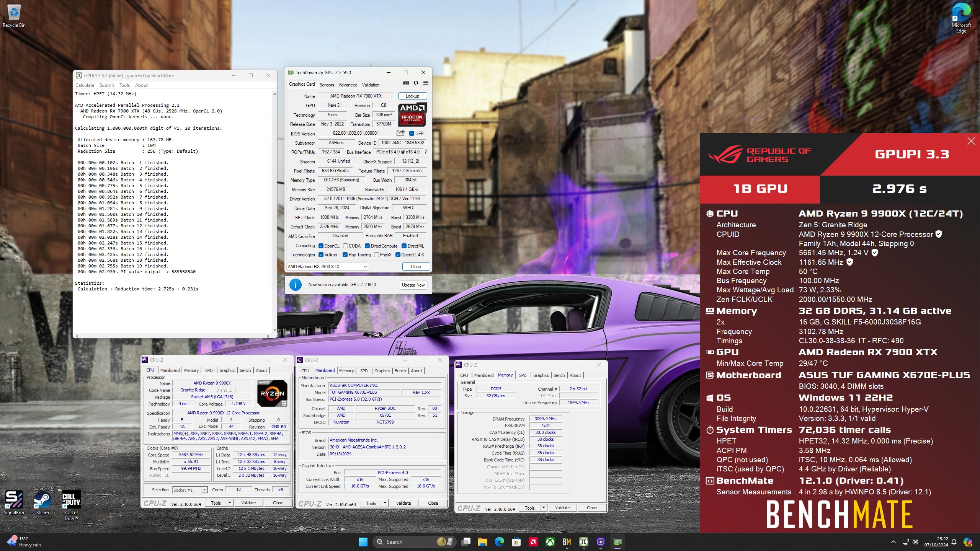Open Microsoft Store from taskbar
The image size is (980, 551).
[516, 542]
